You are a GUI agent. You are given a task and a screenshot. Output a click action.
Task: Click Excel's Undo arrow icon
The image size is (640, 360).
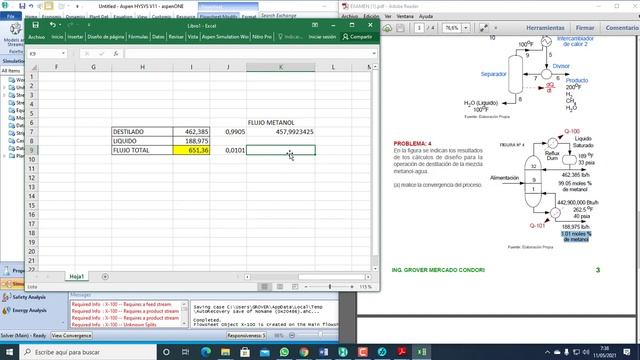(x=52, y=25)
